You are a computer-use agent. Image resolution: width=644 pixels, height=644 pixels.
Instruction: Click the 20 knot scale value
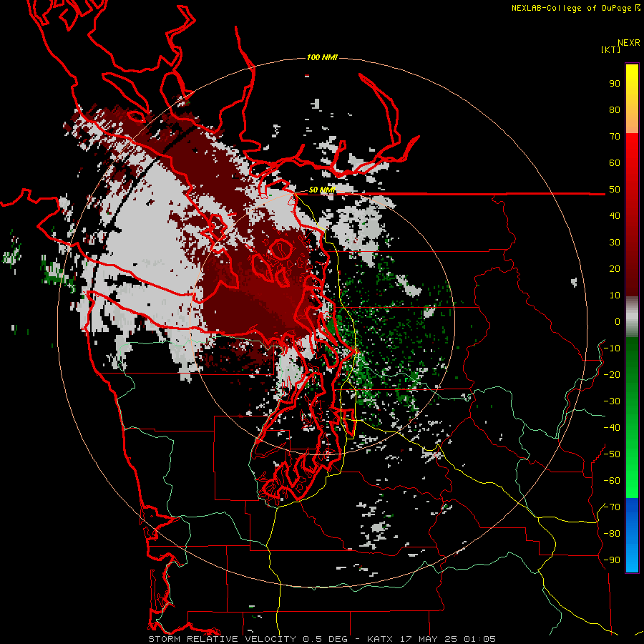click(615, 269)
